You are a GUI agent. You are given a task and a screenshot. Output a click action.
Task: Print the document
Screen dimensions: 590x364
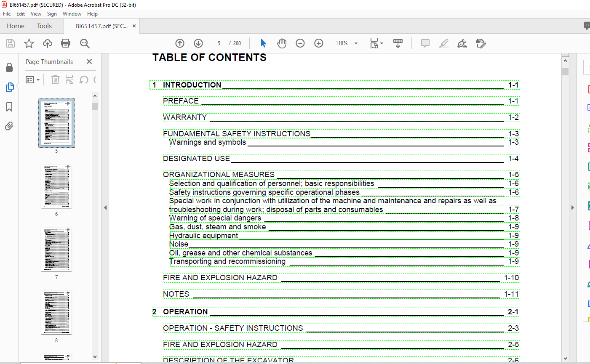pos(66,43)
